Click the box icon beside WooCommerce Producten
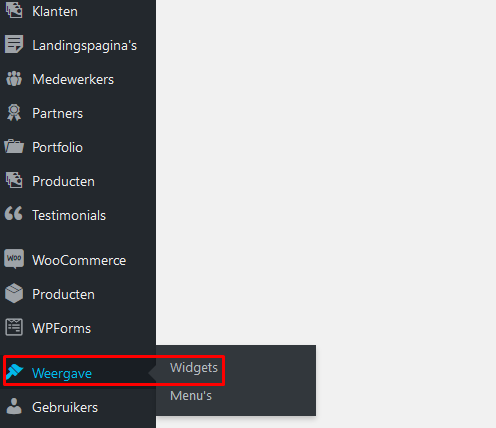This screenshot has width=496, height=428. click(14, 293)
